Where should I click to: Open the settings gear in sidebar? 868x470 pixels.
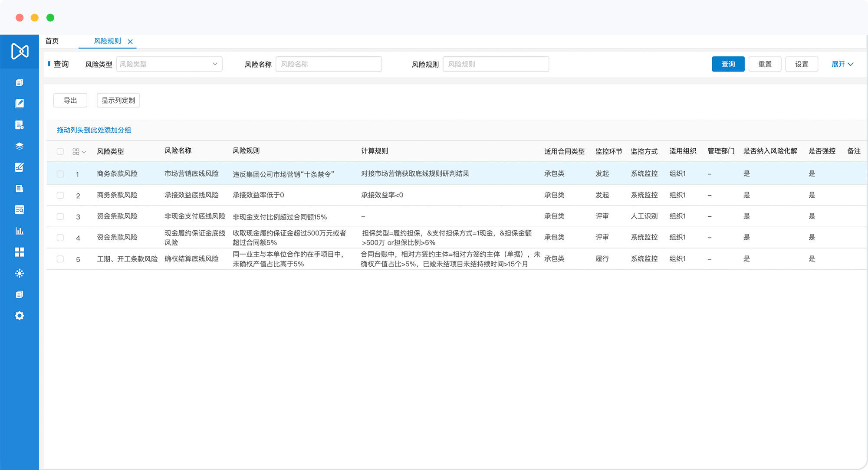coord(19,316)
